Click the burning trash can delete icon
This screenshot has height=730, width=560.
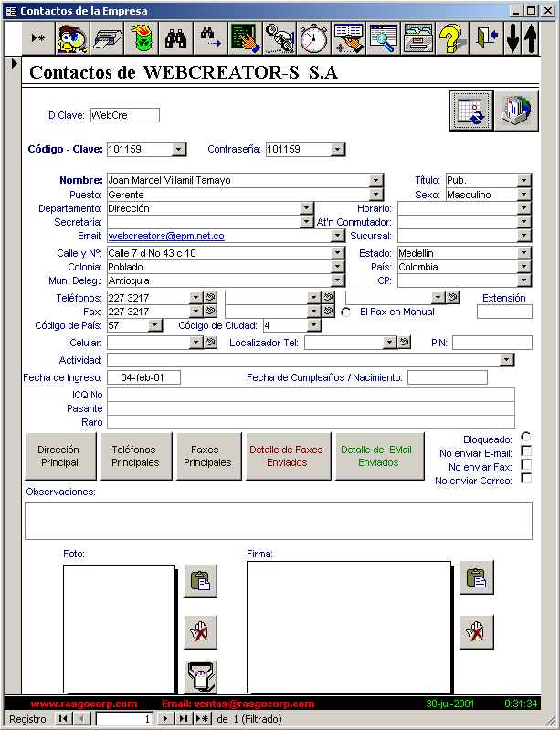pos(142,38)
